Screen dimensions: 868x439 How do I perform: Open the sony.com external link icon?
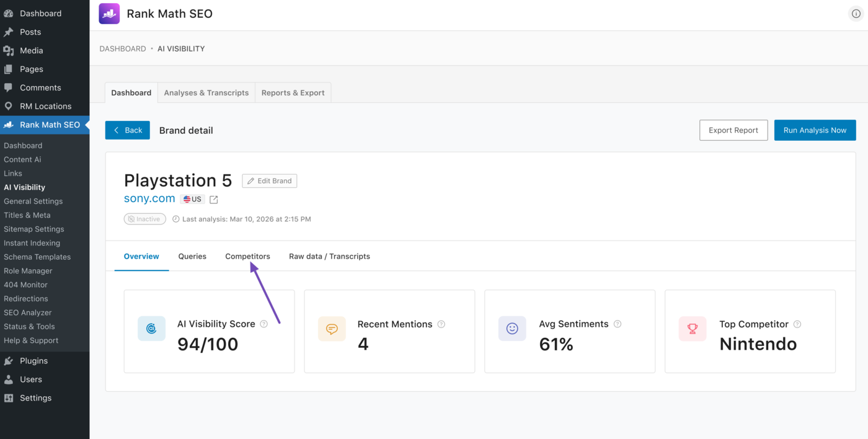click(214, 200)
